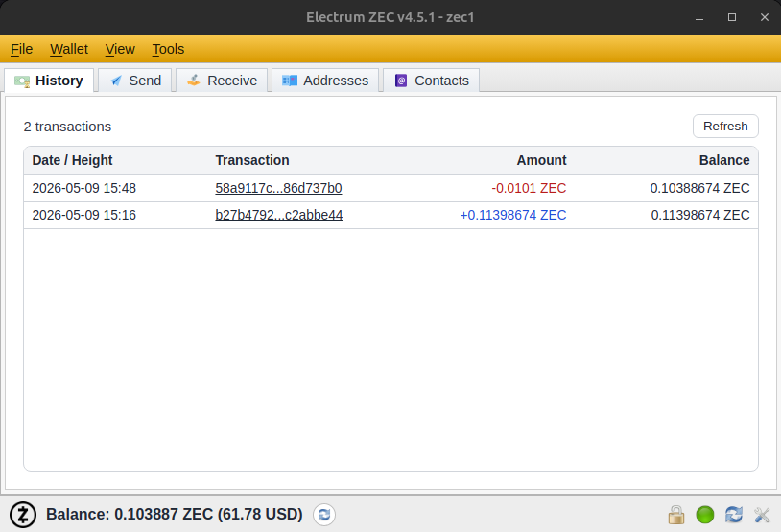Viewport: 781px width, 532px height.
Task: Click the Amount column header
Action: coord(541,160)
